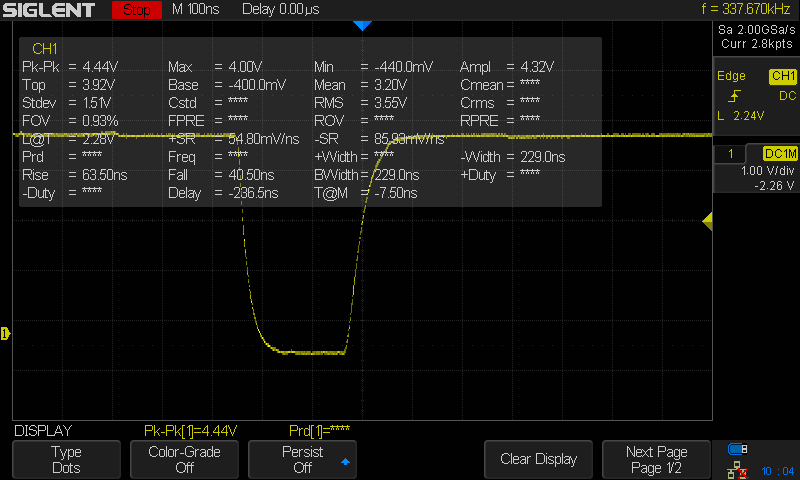Open the Persist Off options
800x480 pixels.
click(302, 459)
